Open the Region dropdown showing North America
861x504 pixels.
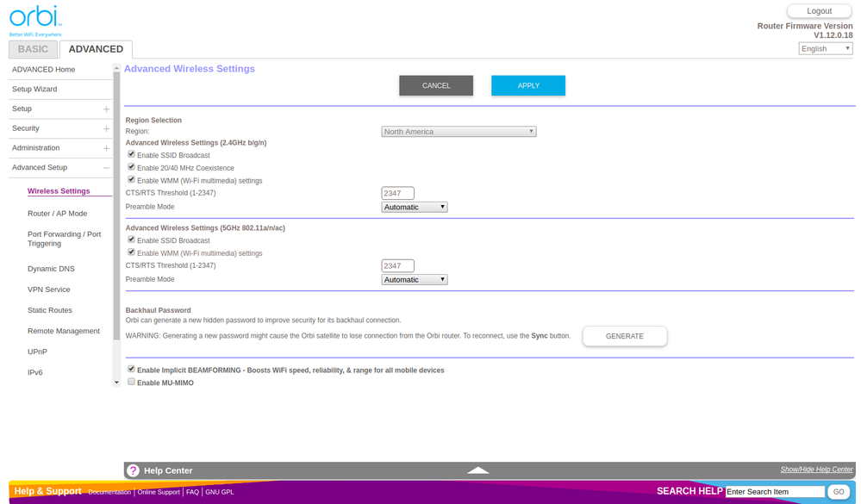click(458, 131)
